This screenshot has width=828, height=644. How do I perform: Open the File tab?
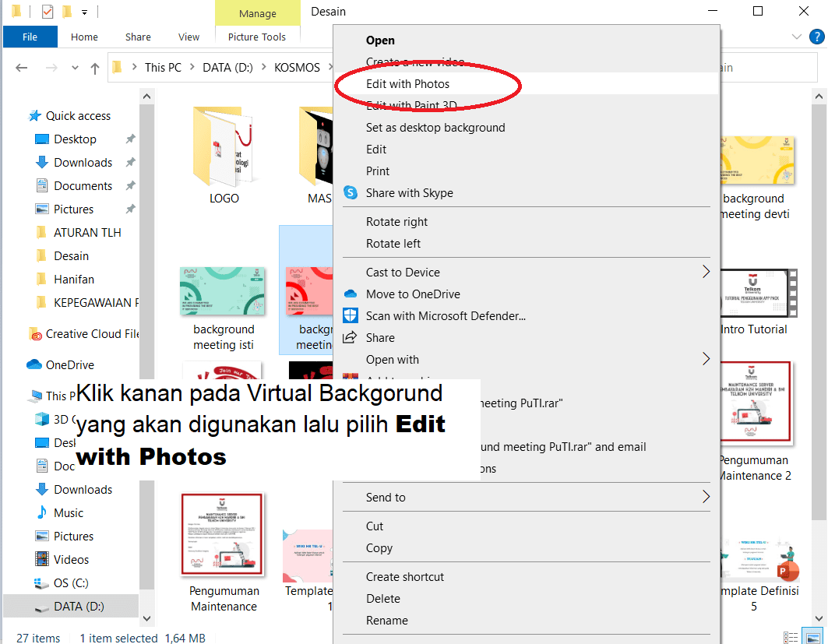(30, 37)
